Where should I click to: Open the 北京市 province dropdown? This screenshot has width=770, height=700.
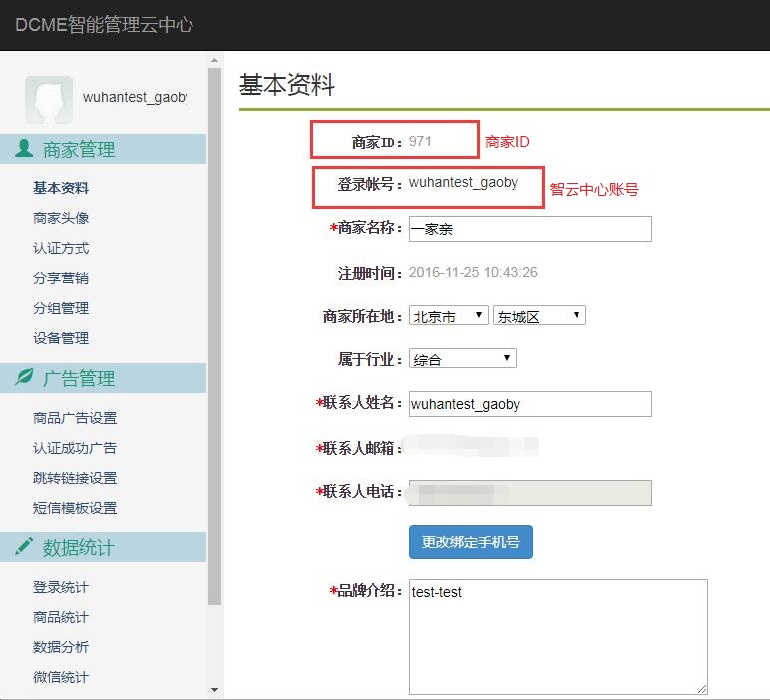(x=448, y=316)
